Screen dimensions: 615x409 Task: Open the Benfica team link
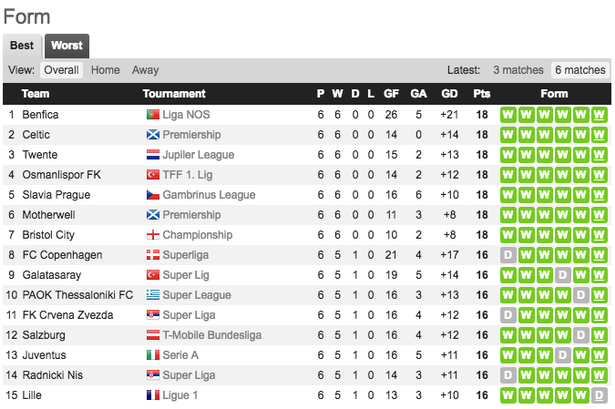(x=40, y=115)
